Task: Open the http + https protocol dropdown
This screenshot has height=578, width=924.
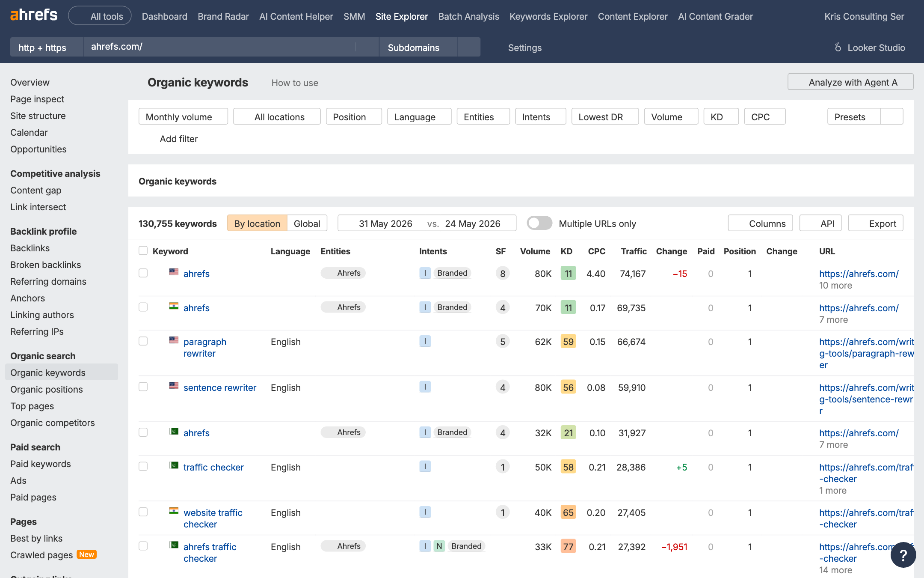Action: (x=47, y=47)
